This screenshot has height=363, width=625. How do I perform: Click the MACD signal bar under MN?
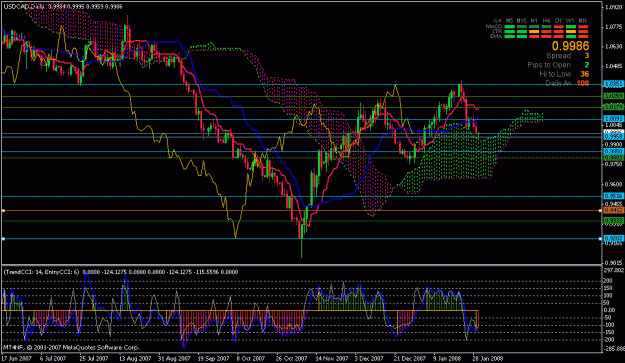pos(583,27)
